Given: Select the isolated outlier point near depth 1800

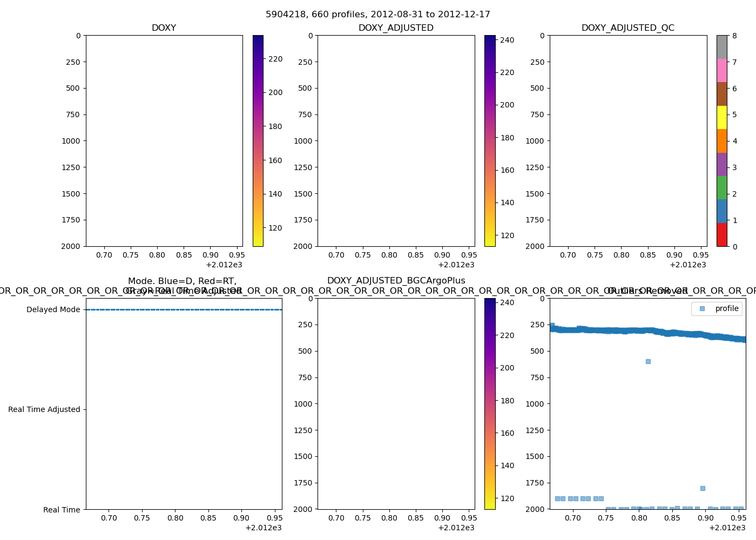Looking at the screenshot, I should pos(703,488).
